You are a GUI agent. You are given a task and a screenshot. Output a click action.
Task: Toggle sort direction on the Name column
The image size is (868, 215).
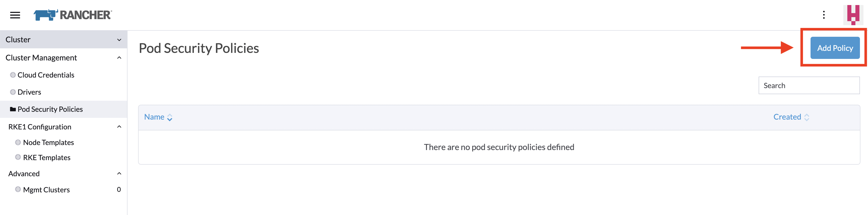[x=169, y=117]
